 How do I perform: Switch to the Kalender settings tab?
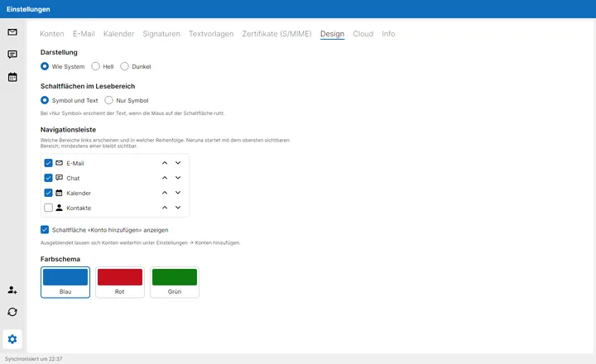[118, 34]
